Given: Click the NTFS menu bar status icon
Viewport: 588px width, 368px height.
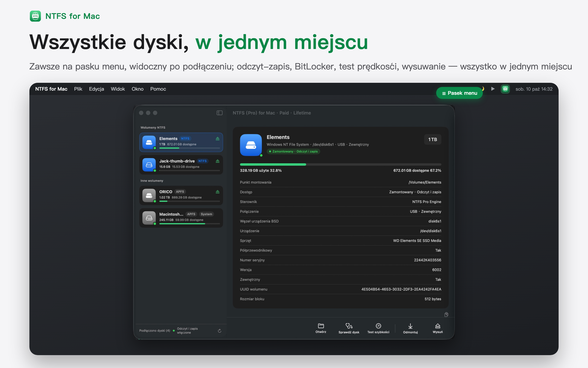Looking at the screenshot, I should pyautogui.click(x=505, y=89).
